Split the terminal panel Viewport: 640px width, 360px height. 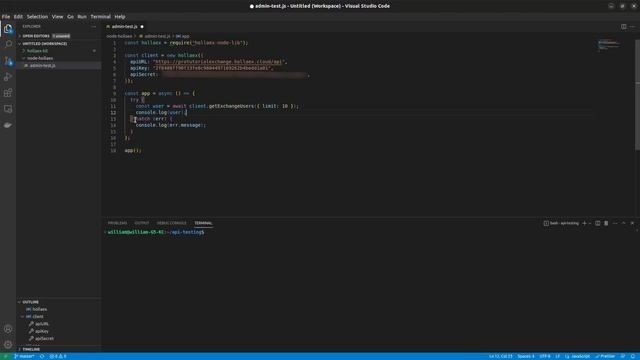(x=598, y=223)
